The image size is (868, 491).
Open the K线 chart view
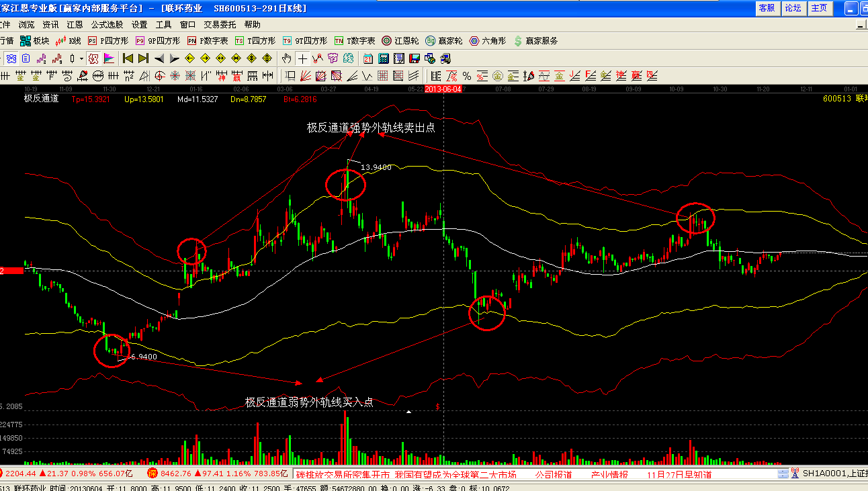click(68, 41)
